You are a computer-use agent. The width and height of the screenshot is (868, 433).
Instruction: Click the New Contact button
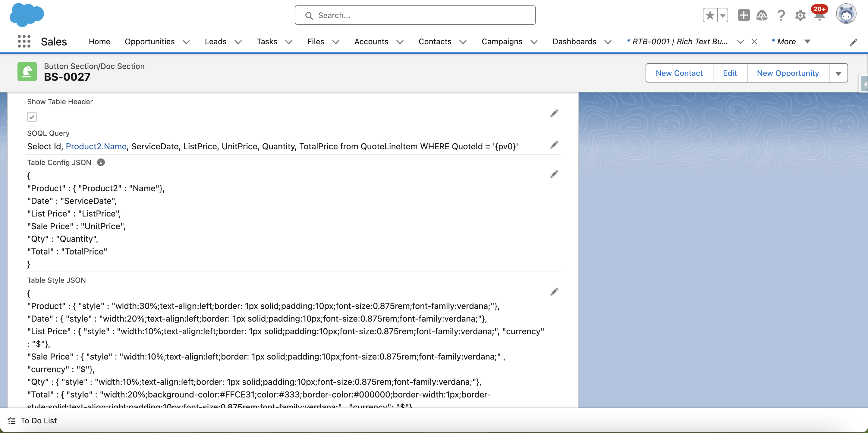point(679,73)
